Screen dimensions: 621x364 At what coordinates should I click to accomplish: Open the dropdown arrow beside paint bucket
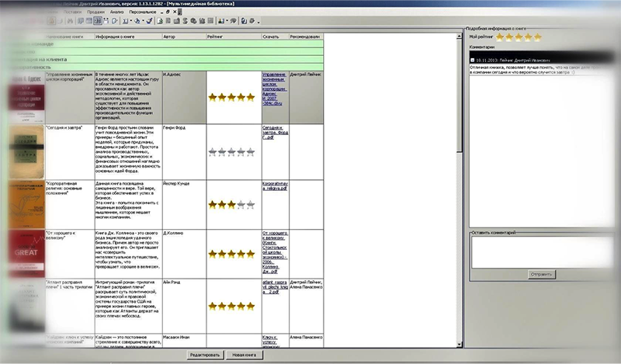143,21
